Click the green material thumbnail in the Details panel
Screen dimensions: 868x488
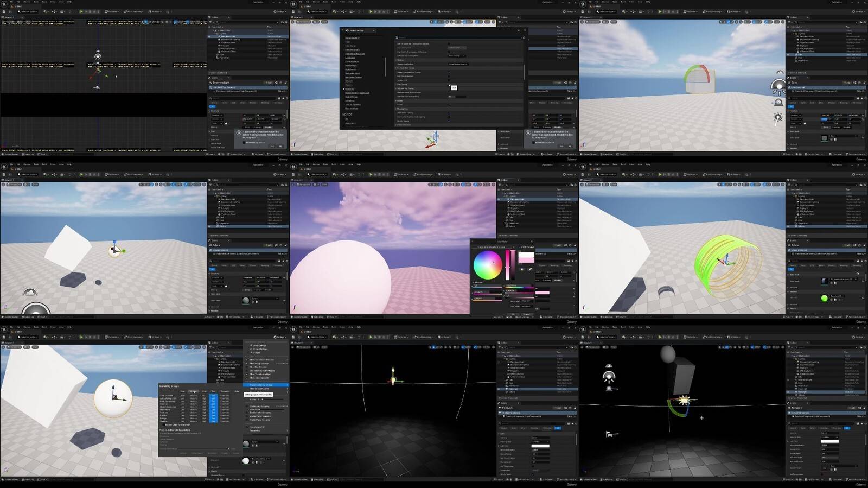[x=824, y=298]
